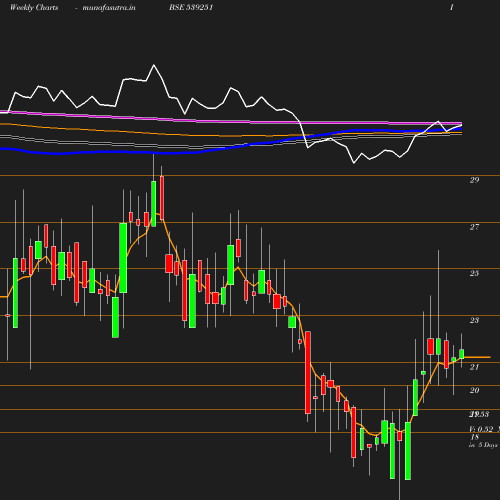
Task: Click the "Weekly Charts" title text
Action: [x=34, y=7]
